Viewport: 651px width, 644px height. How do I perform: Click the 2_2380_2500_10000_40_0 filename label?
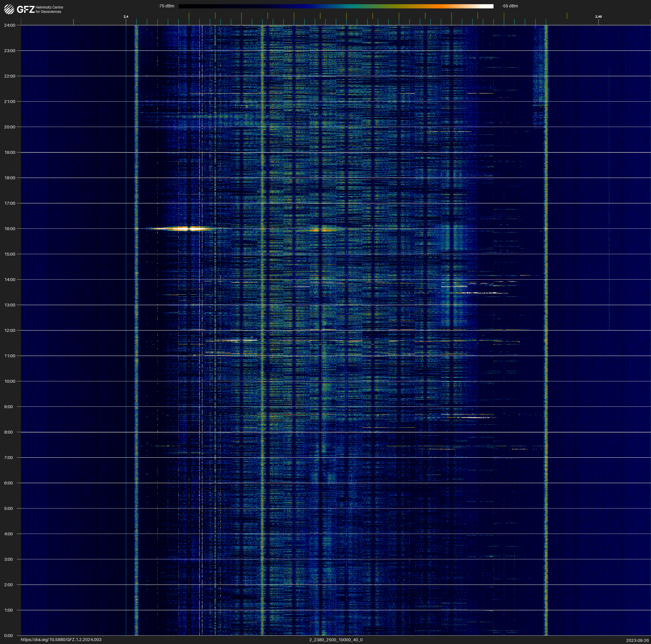coord(336,640)
